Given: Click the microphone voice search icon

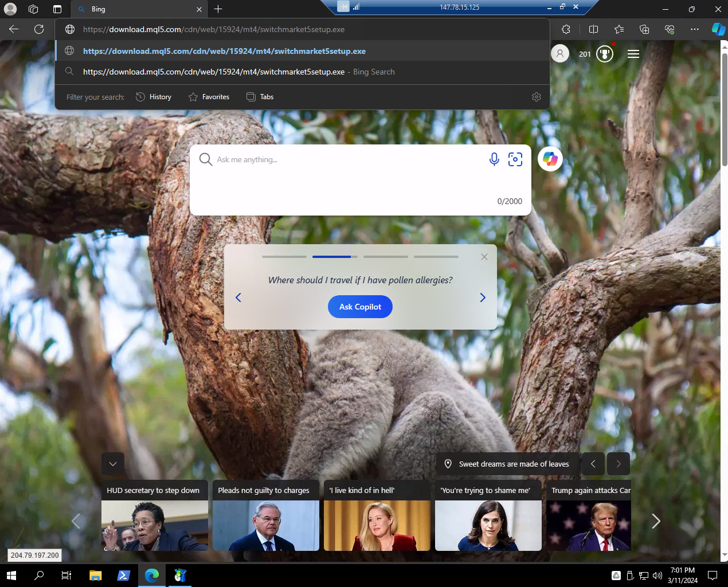Looking at the screenshot, I should tap(494, 159).
